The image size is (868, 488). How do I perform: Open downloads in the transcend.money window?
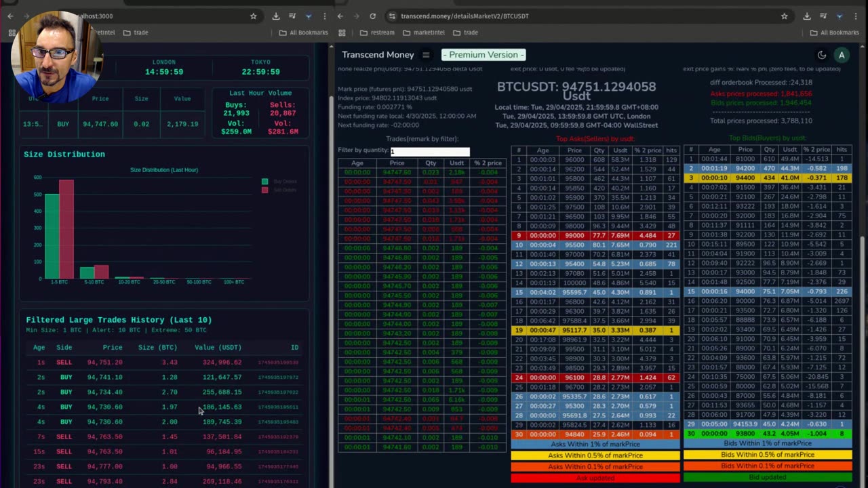click(x=807, y=16)
